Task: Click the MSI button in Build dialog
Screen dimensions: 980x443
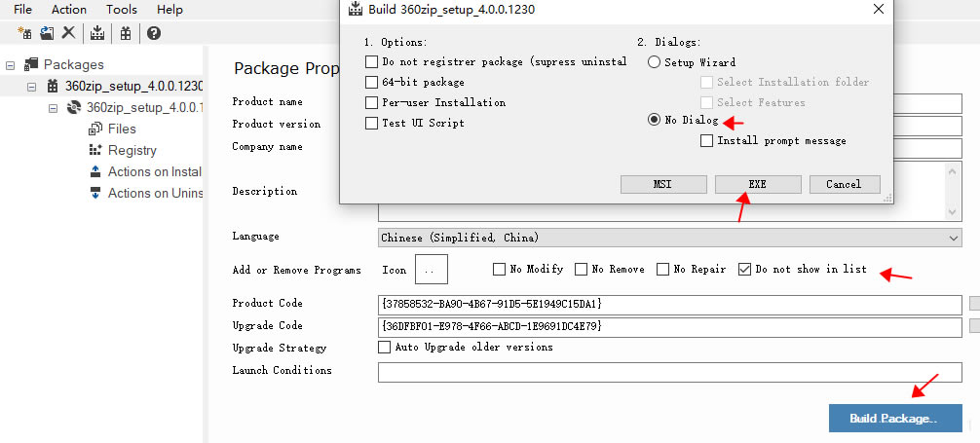Action: [x=663, y=184]
